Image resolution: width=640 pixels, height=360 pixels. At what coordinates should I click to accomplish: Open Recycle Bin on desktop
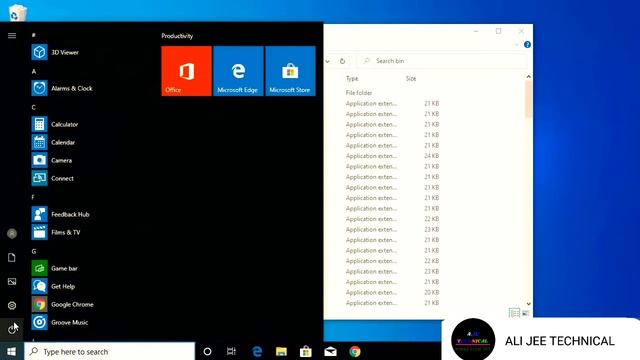click(x=18, y=12)
